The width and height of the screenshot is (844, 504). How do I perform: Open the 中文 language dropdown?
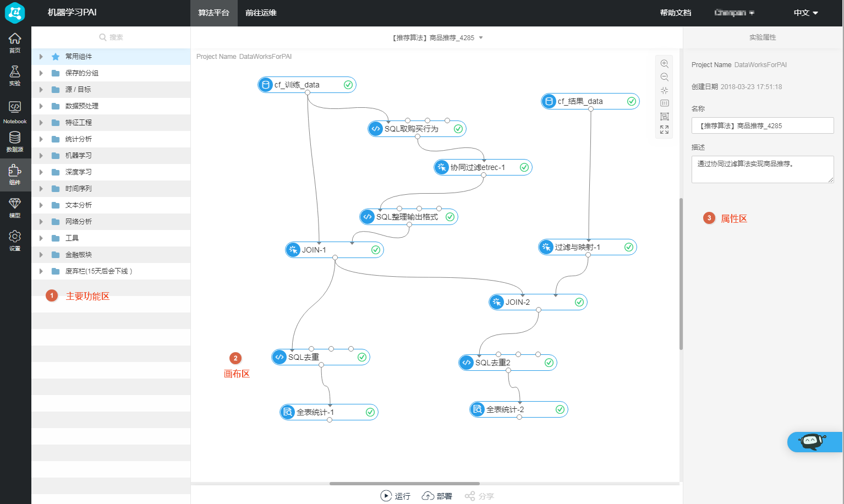[806, 13]
